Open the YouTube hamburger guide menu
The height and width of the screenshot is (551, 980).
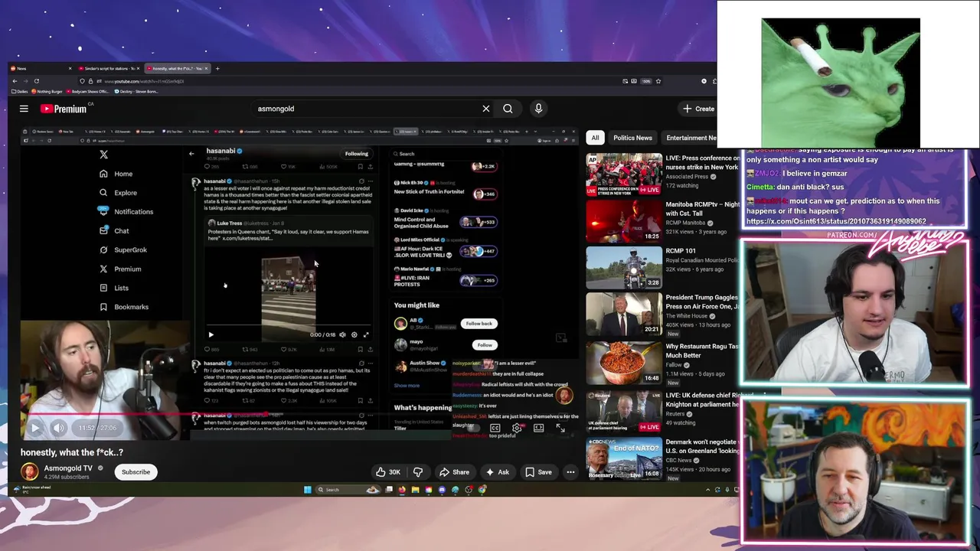(24, 109)
